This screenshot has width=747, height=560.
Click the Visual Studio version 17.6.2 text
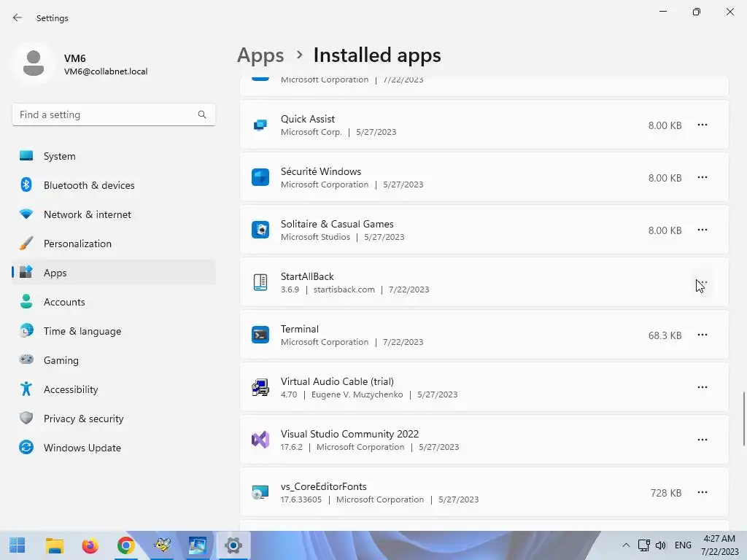click(x=292, y=447)
